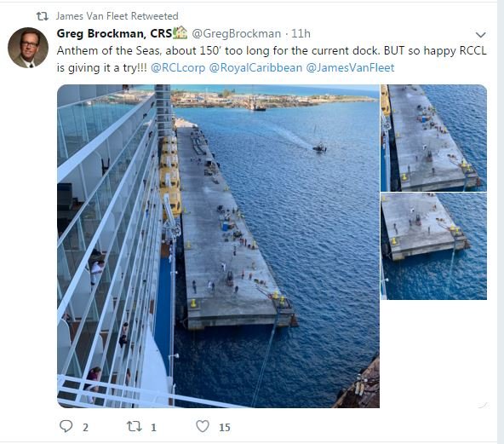Screen dimensions: 504x444
Task: Open the @RCLcorp mention
Action: tap(178, 68)
